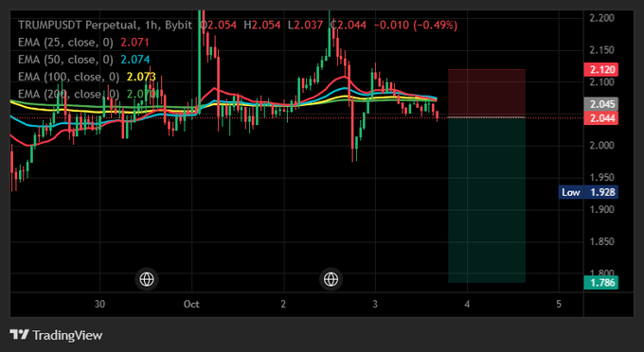Image resolution: width=644 pixels, height=352 pixels.
Task: Click the current price label 2.044
Action: 600,118
